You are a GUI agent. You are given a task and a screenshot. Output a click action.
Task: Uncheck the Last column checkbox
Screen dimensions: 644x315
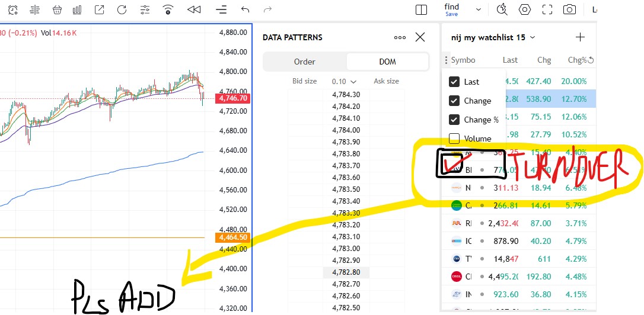coord(454,82)
